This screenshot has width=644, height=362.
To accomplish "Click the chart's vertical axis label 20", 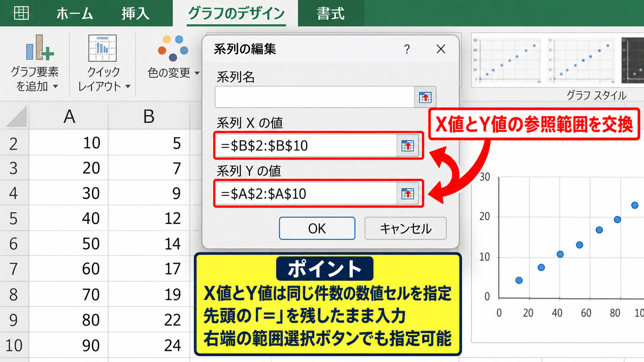I will 485,217.
